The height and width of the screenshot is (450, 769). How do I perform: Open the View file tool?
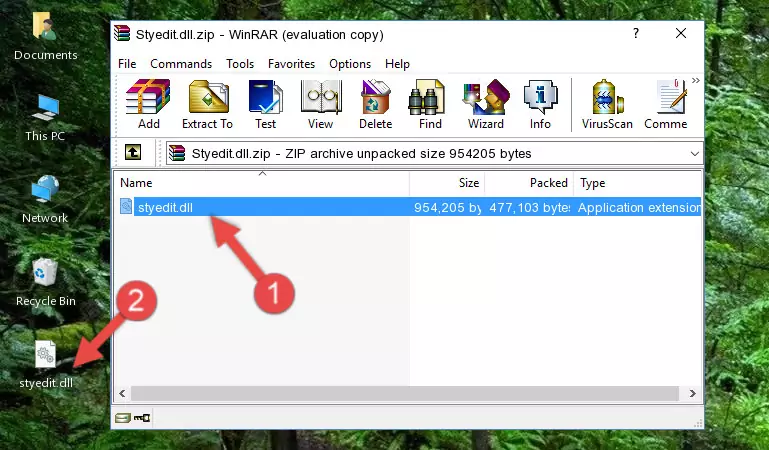point(321,104)
